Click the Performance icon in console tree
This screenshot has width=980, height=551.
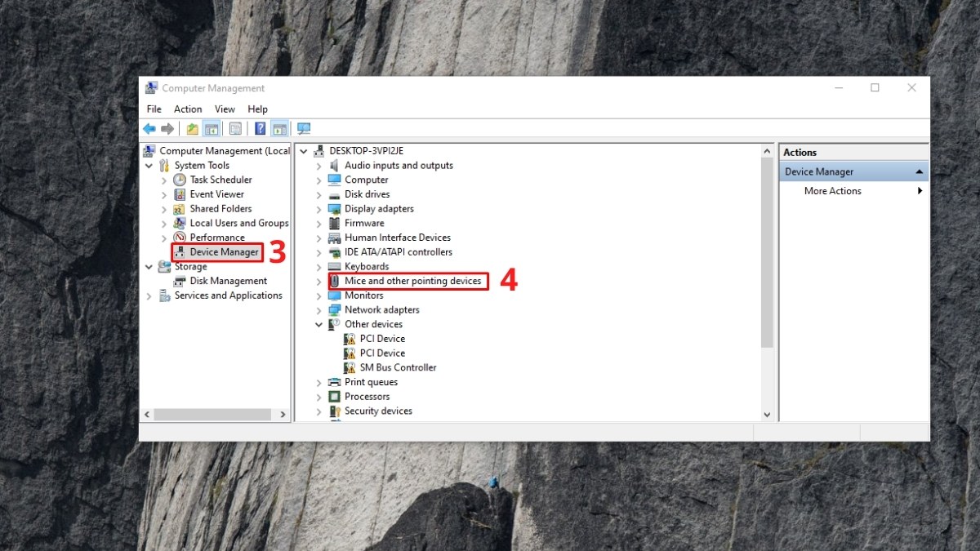(180, 238)
